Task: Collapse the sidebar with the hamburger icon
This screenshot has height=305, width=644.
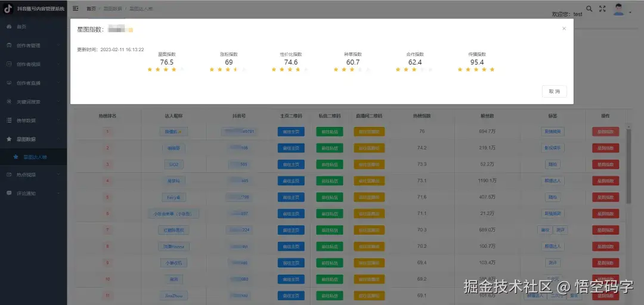Action: 76,8
